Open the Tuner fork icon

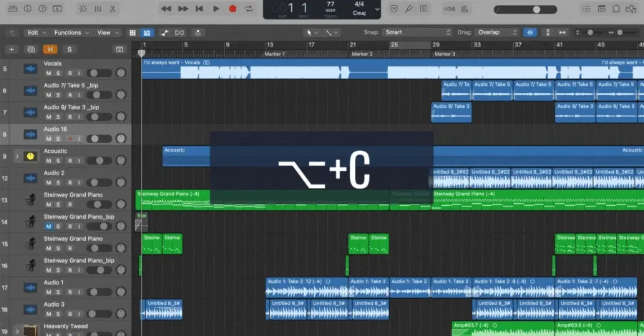[409, 9]
